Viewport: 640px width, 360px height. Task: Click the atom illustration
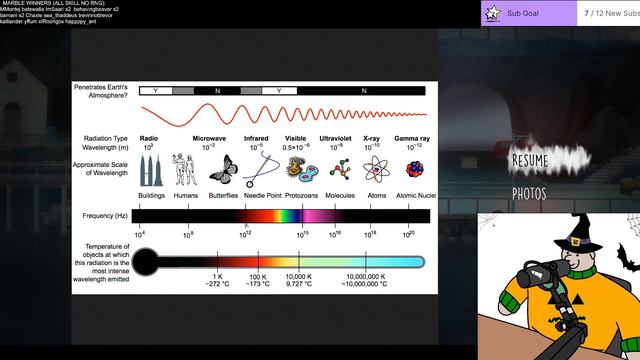point(376,169)
